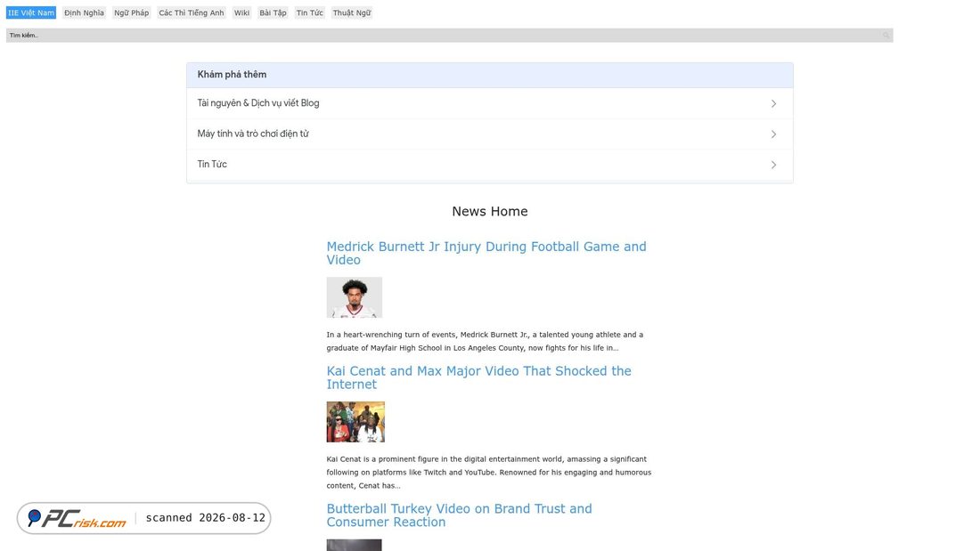Image resolution: width=980 pixels, height=551 pixels.
Task: Open Máy tính và trò chơi điện tử row
Action: click(489, 134)
